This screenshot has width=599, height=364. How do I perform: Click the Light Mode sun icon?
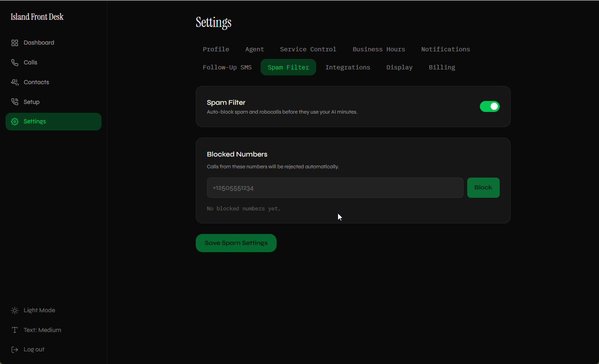point(14,310)
